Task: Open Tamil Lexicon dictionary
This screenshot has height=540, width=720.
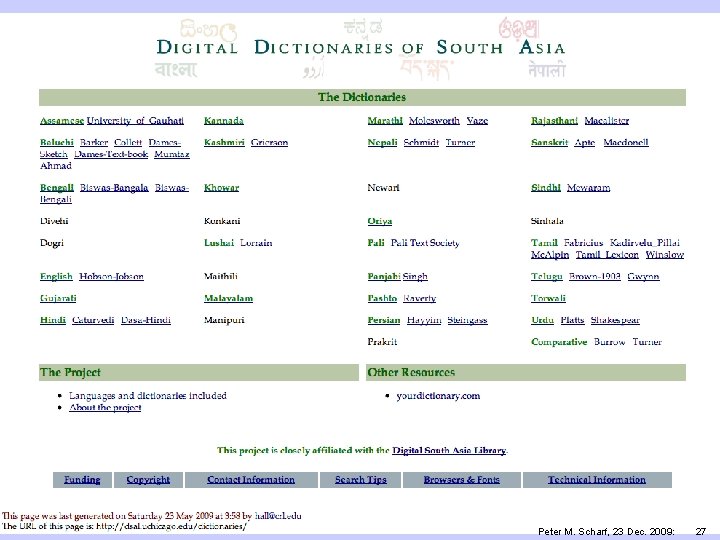Action: (608, 255)
